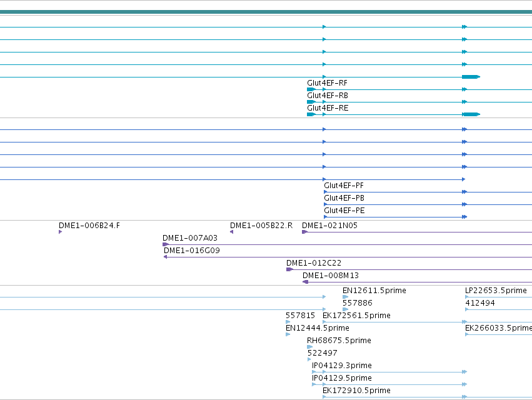Click the small exon block under RH68675.5prime
532x400 pixels.
click(x=310, y=347)
